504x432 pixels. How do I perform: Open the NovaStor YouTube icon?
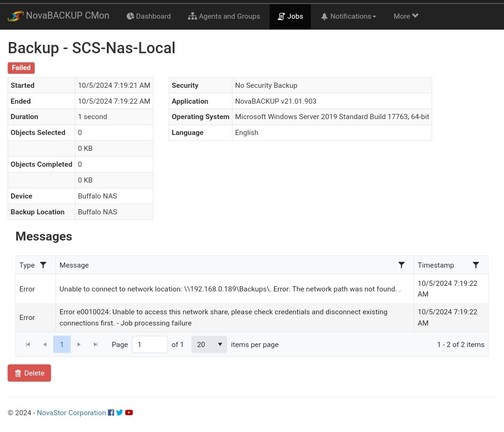coord(129,413)
